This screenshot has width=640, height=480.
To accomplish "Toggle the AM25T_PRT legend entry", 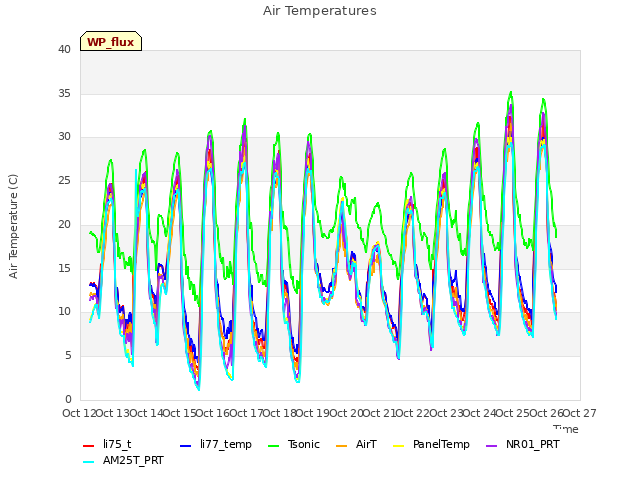I will [x=123, y=460].
